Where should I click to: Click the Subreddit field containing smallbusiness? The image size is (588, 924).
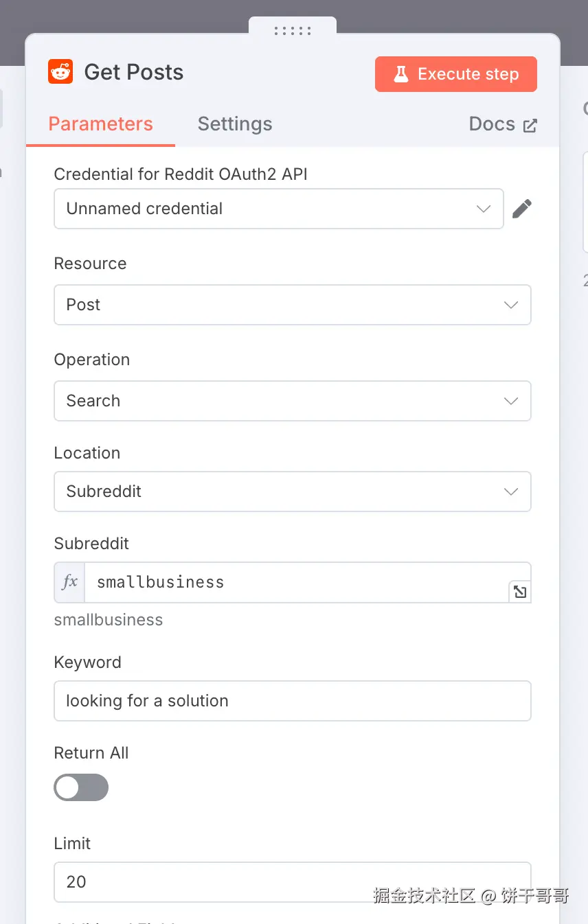[x=295, y=582]
